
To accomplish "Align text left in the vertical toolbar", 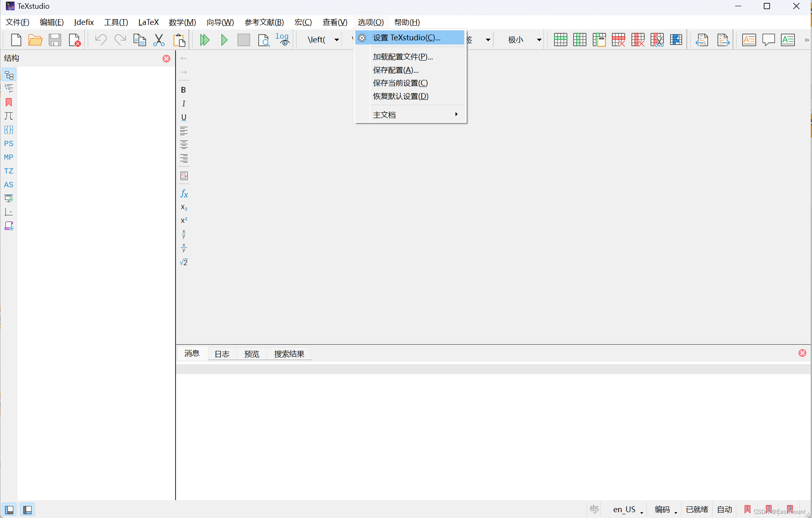I will [x=183, y=131].
